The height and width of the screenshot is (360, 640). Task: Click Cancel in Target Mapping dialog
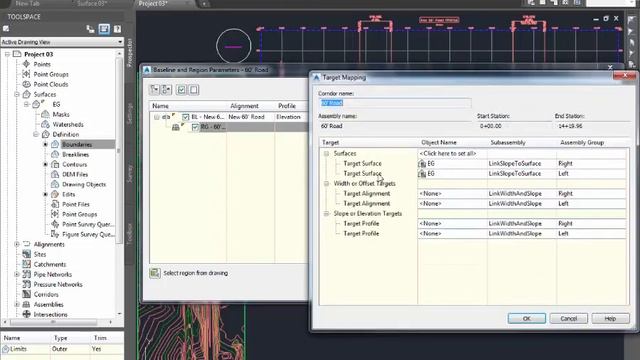[569, 318]
